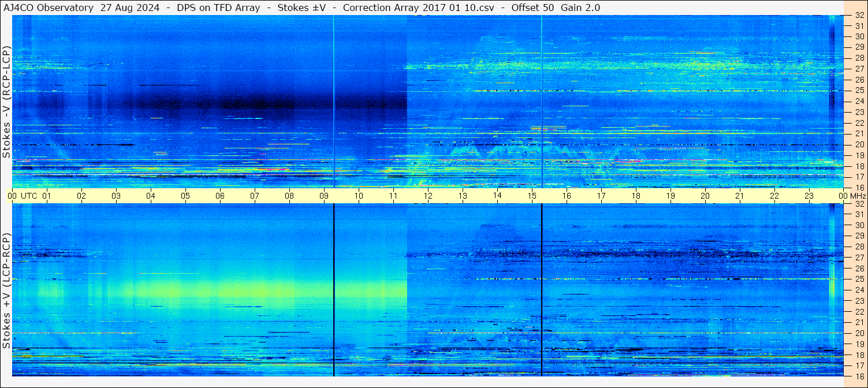Click the 08 hour marker

(289, 196)
